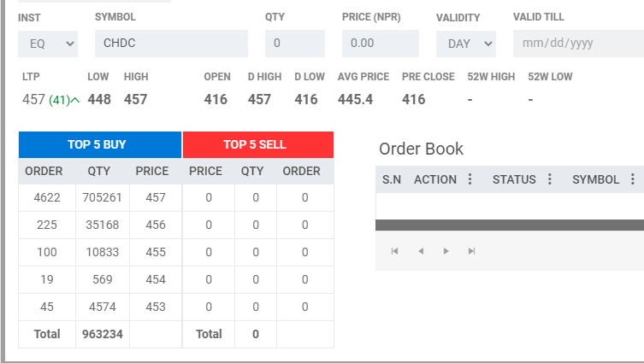Click the ACTION column header
This screenshot has width=644, height=363.
click(435, 179)
